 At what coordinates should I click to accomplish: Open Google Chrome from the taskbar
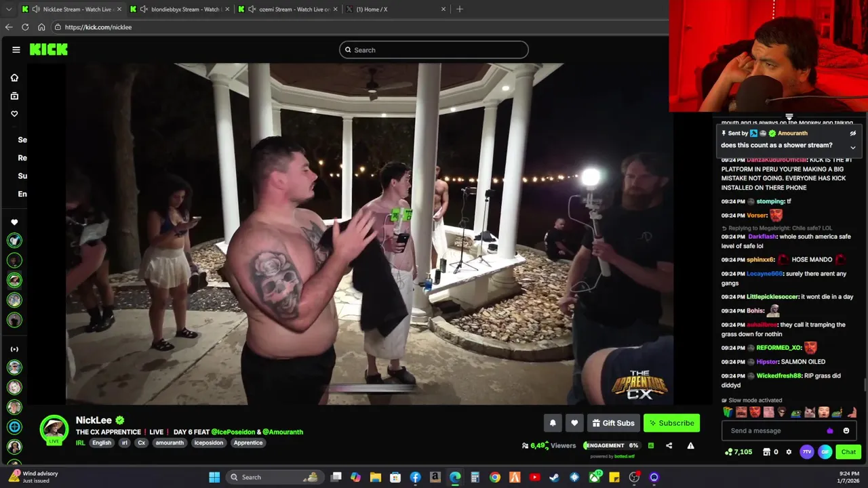click(x=495, y=477)
